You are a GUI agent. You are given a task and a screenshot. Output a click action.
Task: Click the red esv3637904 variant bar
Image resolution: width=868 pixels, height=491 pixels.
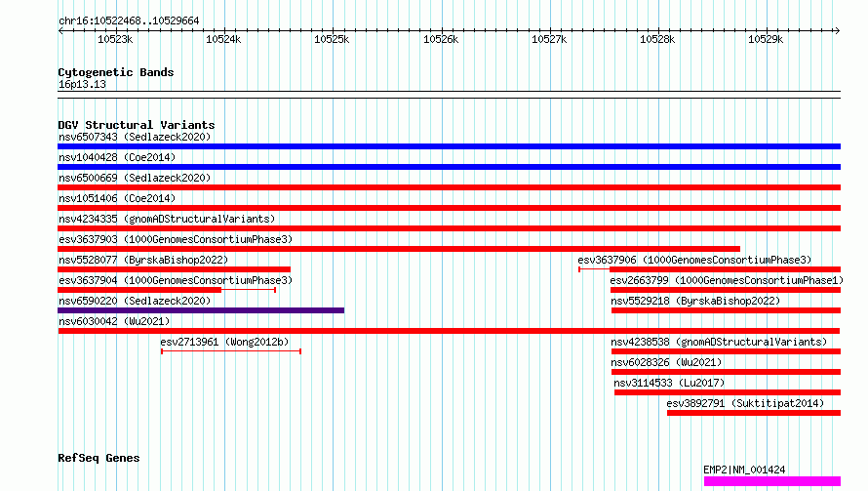pos(167,290)
